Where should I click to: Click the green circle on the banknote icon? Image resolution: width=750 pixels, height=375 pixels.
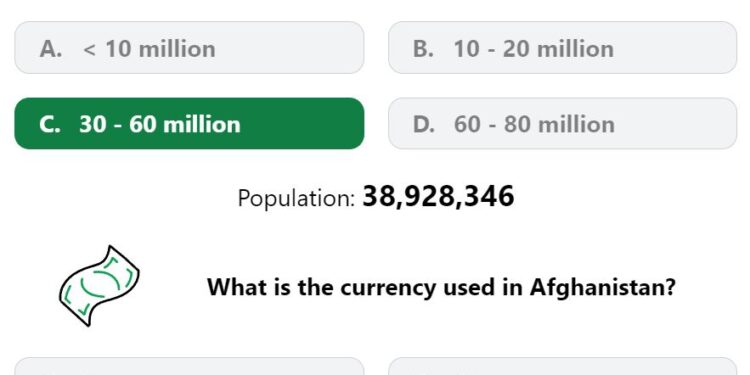[x=100, y=285]
